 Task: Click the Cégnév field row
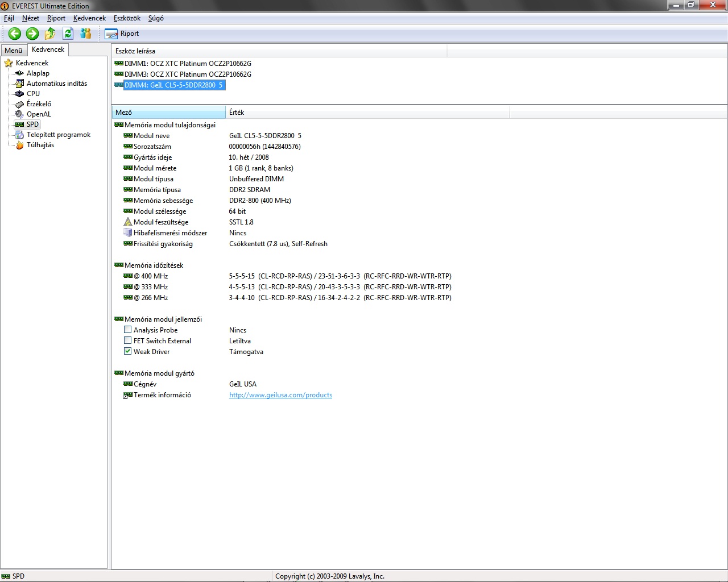pyautogui.click(x=190, y=384)
